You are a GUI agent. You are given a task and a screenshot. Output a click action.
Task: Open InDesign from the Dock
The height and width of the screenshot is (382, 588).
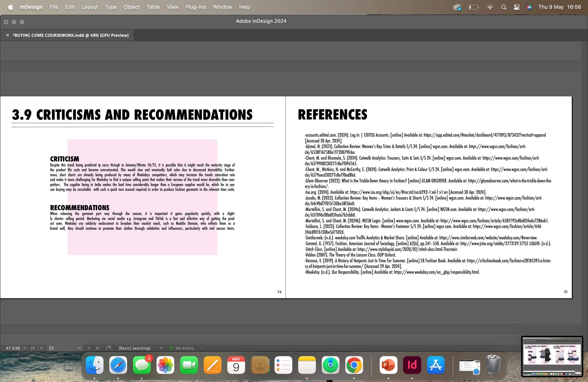point(412,365)
